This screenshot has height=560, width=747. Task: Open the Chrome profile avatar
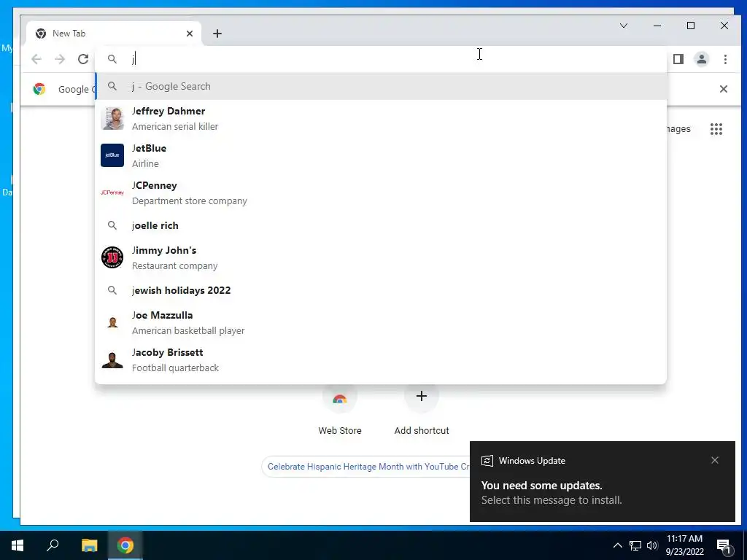click(x=702, y=59)
